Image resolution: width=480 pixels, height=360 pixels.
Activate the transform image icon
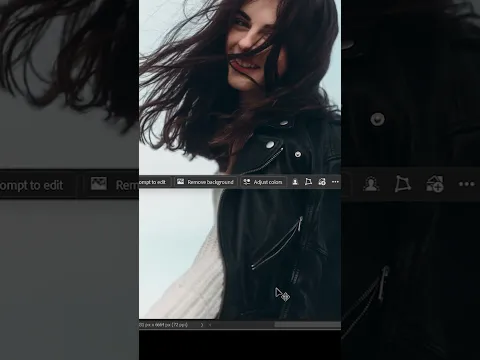coord(308,182)
